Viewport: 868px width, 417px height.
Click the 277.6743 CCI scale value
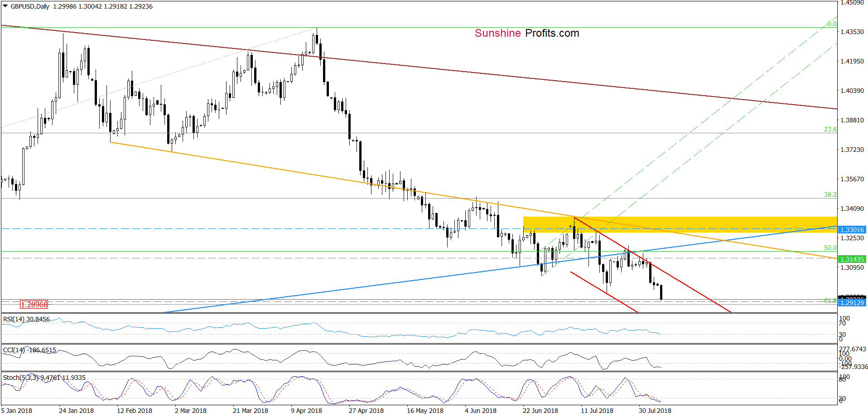tap(853, 349)
